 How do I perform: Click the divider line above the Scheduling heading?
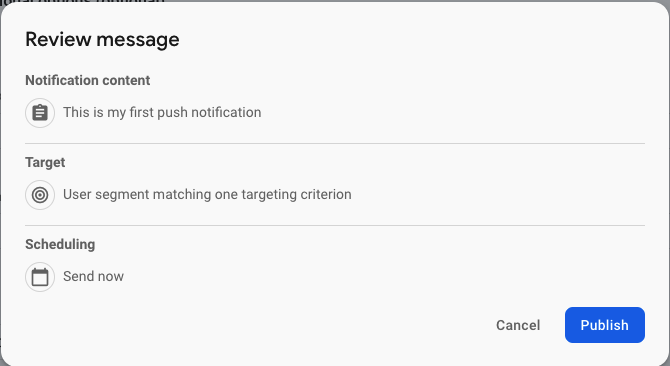pyautogui.click(x=335, y=225)
